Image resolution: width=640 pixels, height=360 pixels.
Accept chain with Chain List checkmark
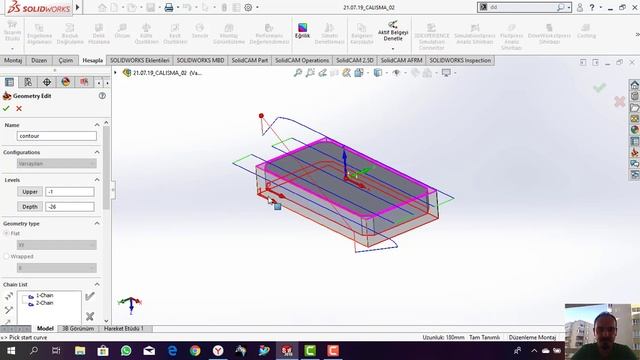[90, 296]
